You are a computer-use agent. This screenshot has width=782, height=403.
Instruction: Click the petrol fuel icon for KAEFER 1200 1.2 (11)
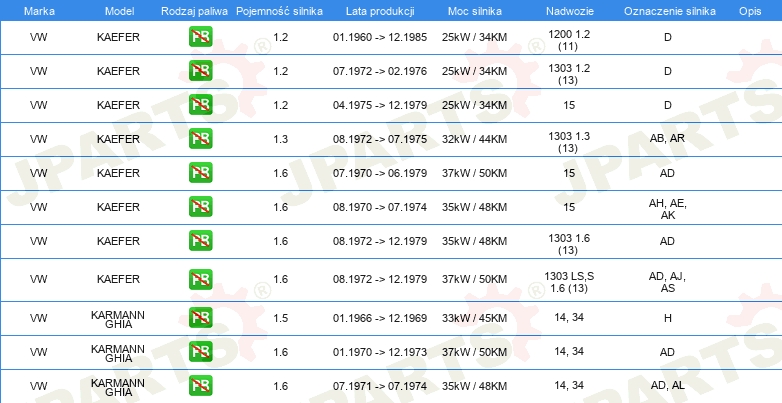pyautogui.click(x=200, y=37)
